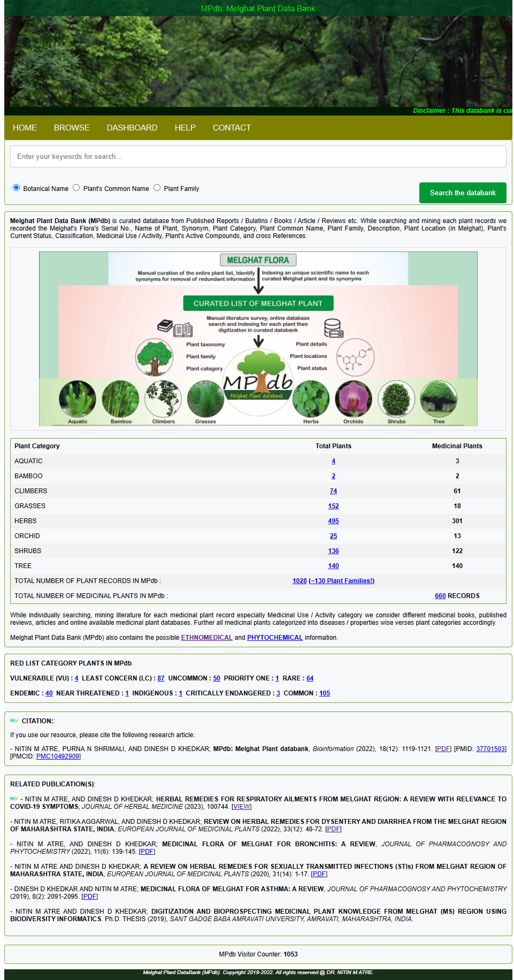The width and height of the screenshot is (514, 980).
Task: Open the 495 herbs total plants link
Action: [333, 521]
